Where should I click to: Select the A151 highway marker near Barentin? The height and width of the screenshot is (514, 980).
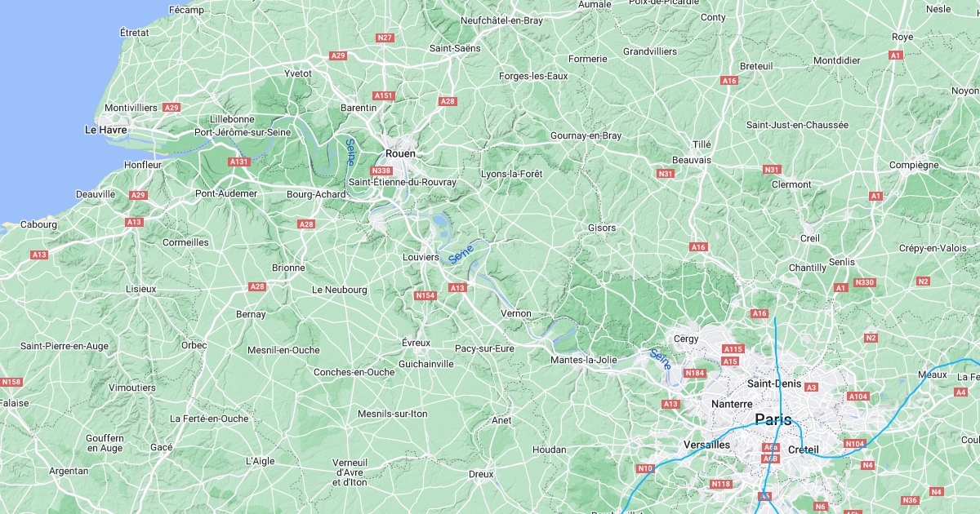(x=384, y=95)
